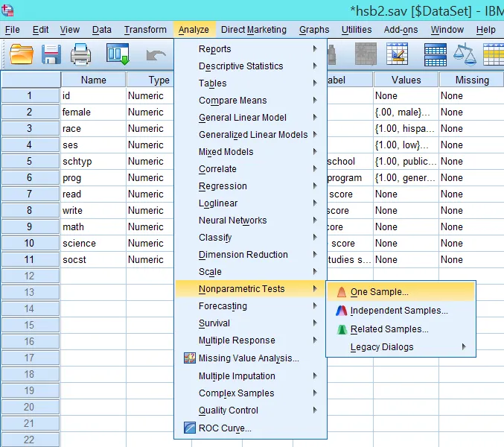This screenshot has width=504, height=447.
Task: Open the Help menu
Action: tap(485, 30)
